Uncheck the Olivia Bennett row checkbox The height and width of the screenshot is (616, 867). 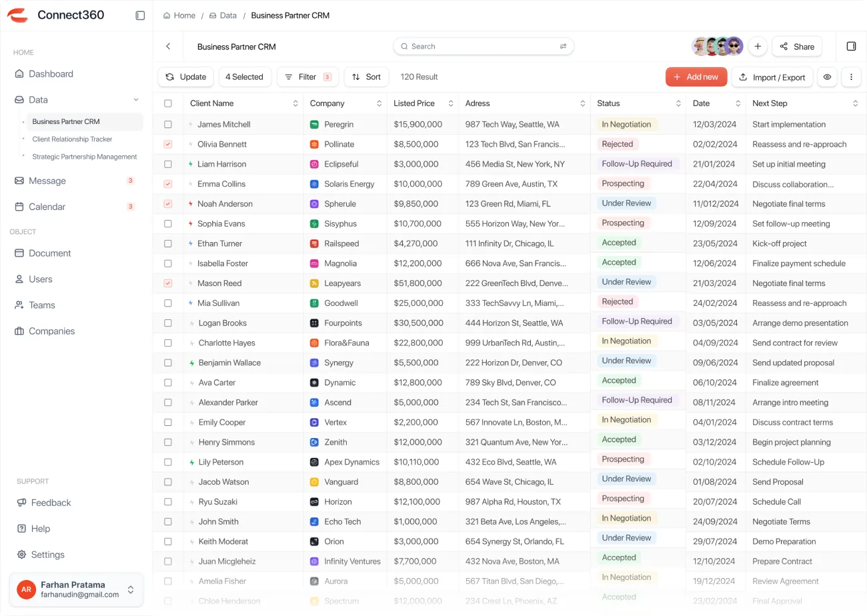pyautogui.click(x=168, y=144)
